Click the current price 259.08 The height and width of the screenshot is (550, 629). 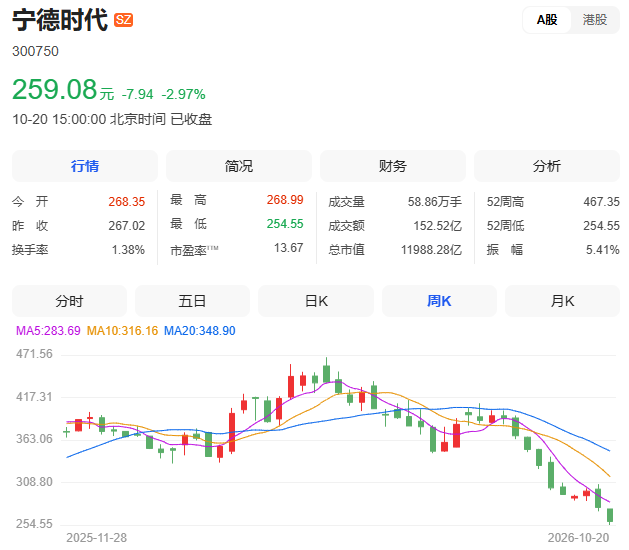[55, 89]
